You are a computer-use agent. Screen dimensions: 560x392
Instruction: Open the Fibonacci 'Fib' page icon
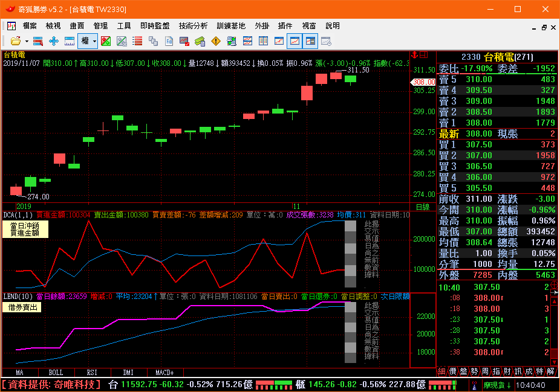coord(169,41)
